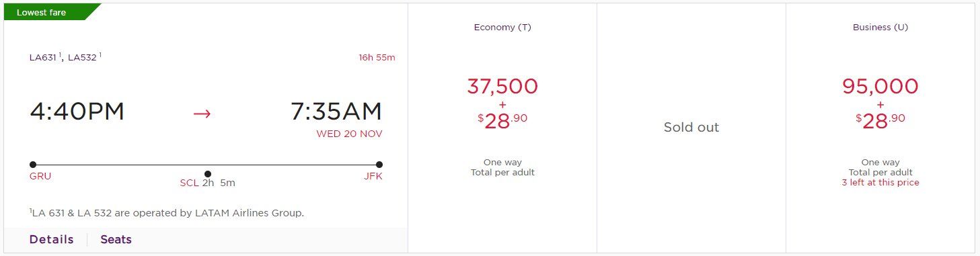Click the red arrow between times
Viewport: 980px width, 256px height.
202,113
